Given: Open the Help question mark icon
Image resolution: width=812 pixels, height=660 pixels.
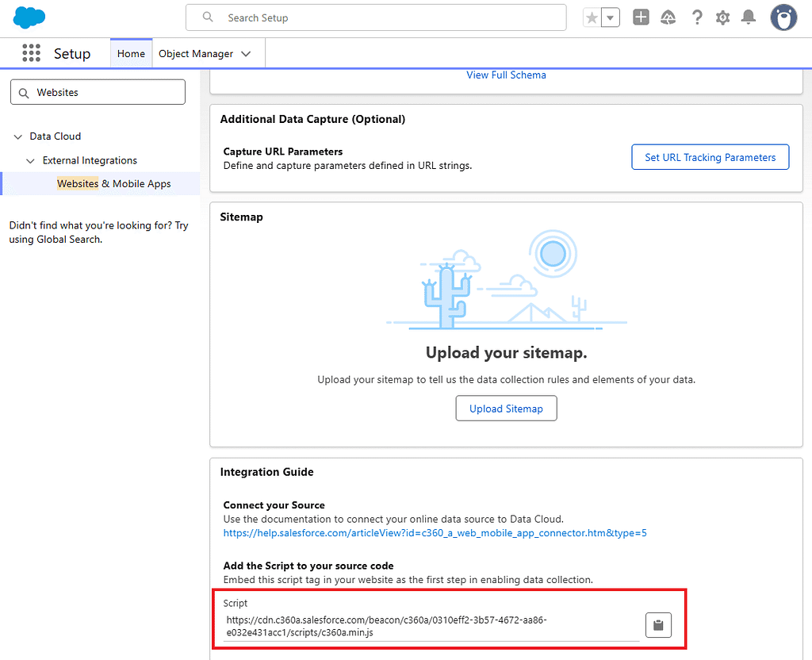Looking at the screenshot, I should [697, 17].
